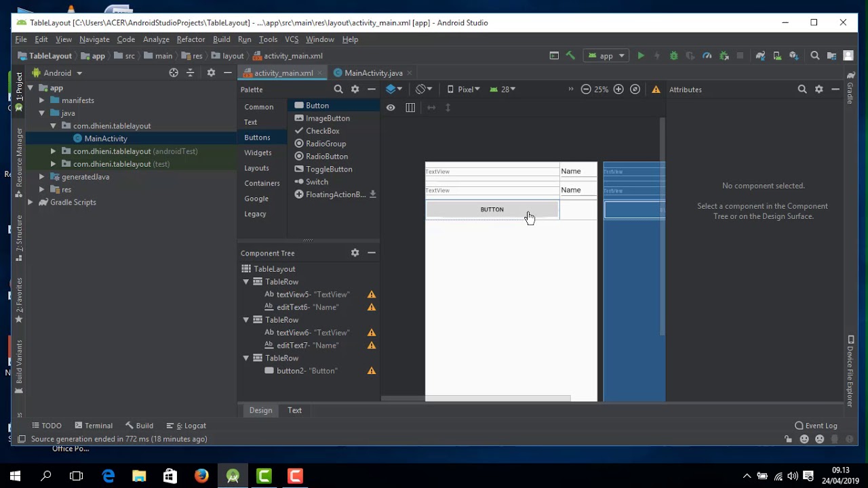This screenshot has width=868, height=488.
Task: Switch to MainActivity.java tab
Action: click(372, 73)
